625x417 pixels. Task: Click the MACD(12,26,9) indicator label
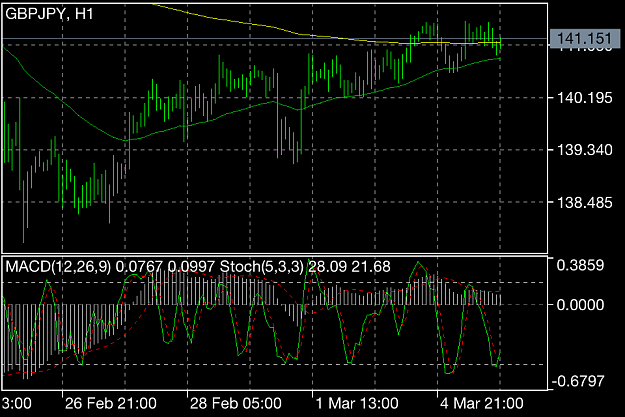click(x=58, y=266)
